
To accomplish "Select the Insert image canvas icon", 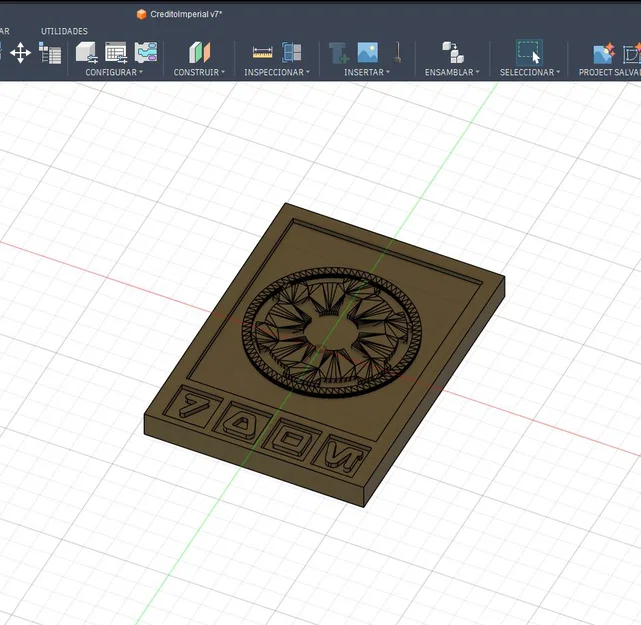I will 368,52.
